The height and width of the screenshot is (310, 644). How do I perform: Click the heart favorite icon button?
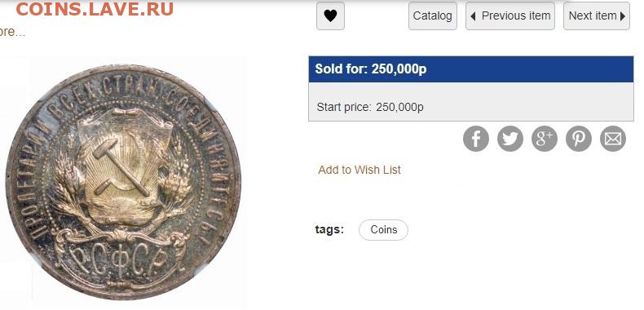(330, 15)
